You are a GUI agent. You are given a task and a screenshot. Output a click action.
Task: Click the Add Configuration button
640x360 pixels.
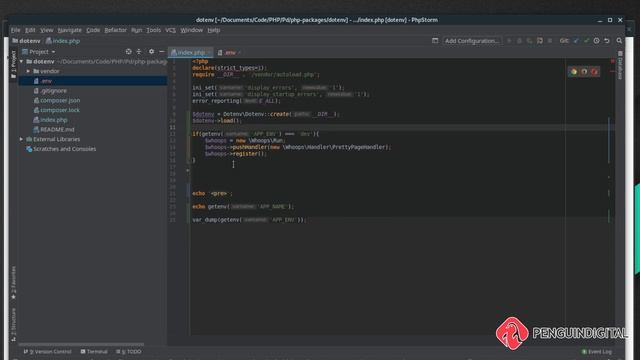click(472, 41)
